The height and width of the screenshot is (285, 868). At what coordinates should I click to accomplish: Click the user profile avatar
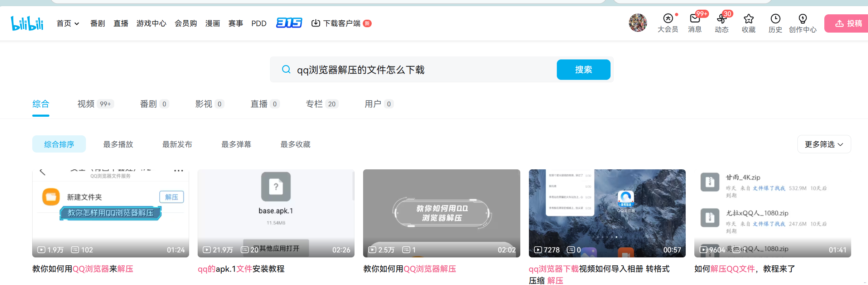click(638, 23)
